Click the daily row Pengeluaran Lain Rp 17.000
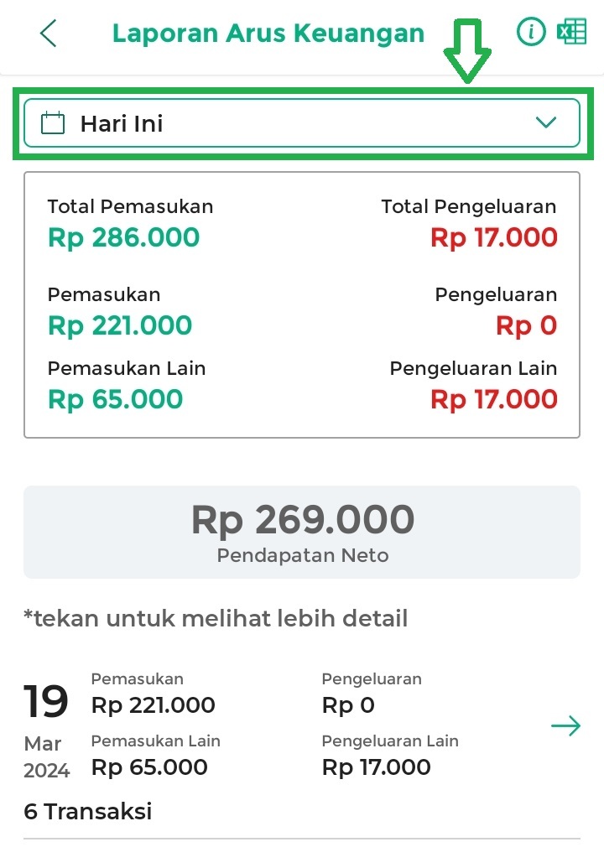 coord(376,767)
